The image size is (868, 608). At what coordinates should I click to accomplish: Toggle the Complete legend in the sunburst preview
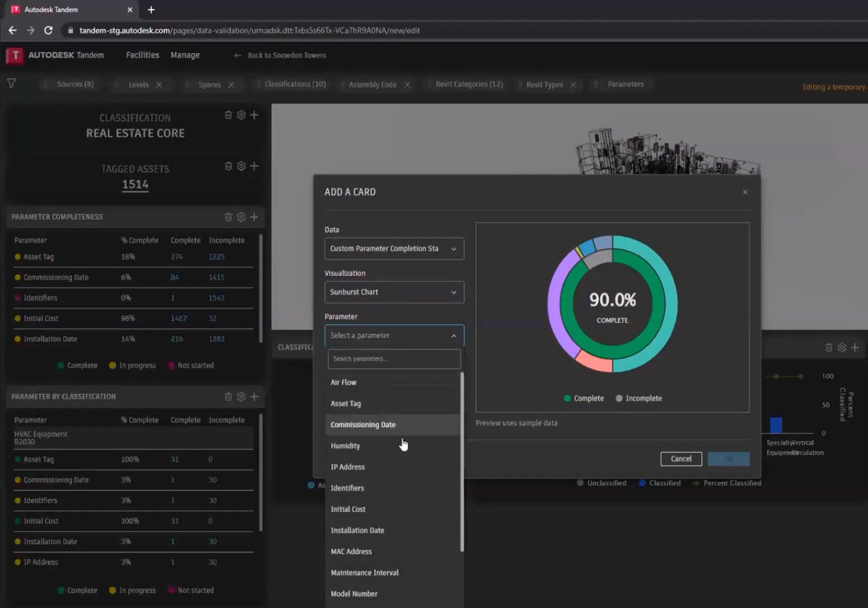tap(583, 398)
